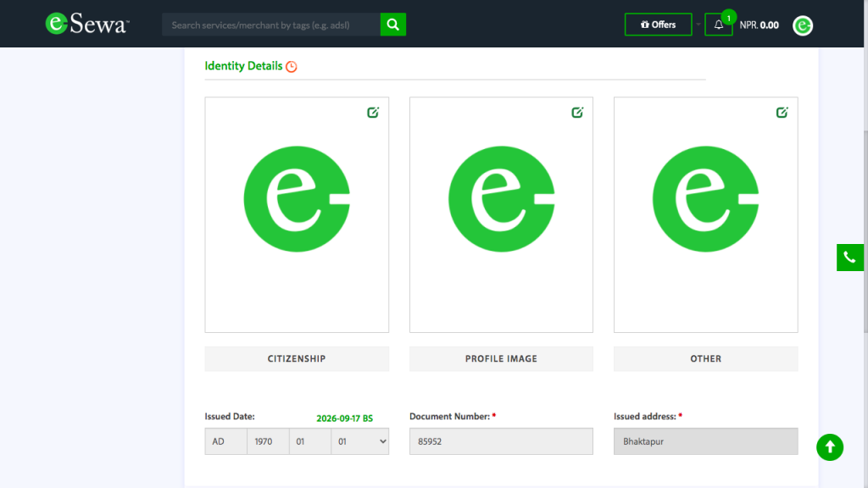Open the Offers button

coord(658,25)
